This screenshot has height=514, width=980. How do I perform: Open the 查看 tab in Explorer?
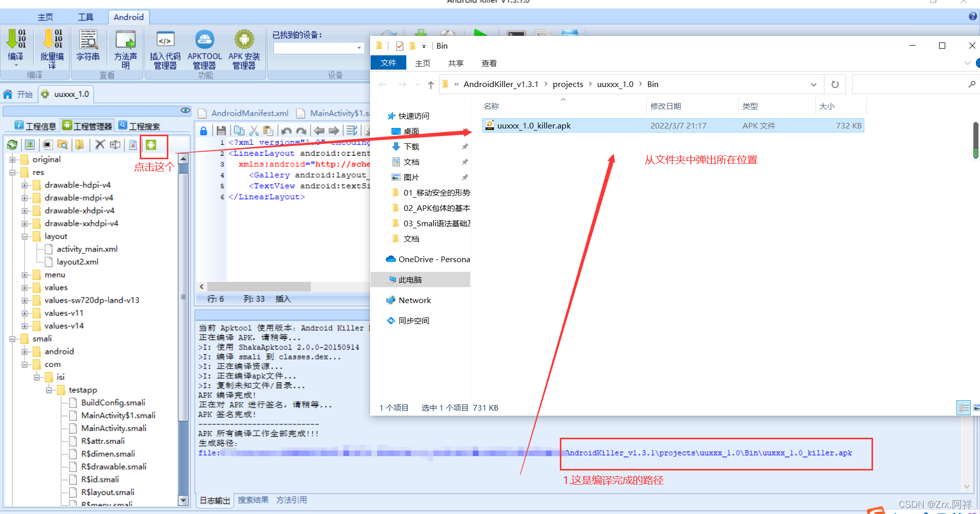489,63
